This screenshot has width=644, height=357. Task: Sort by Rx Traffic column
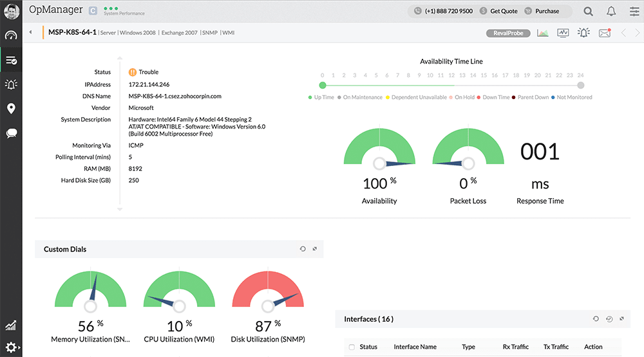click(x=515, y=347)
